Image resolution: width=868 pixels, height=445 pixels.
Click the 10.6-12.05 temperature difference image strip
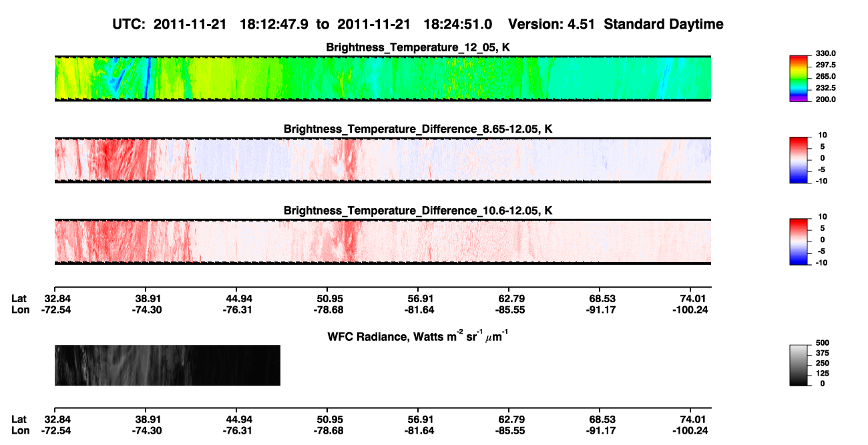383,242
